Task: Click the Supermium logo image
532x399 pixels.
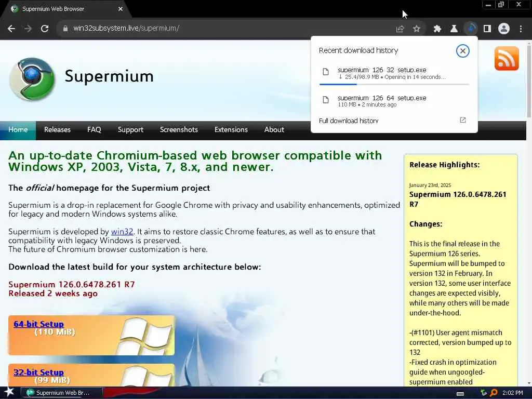Action: [x=32, y=79]
